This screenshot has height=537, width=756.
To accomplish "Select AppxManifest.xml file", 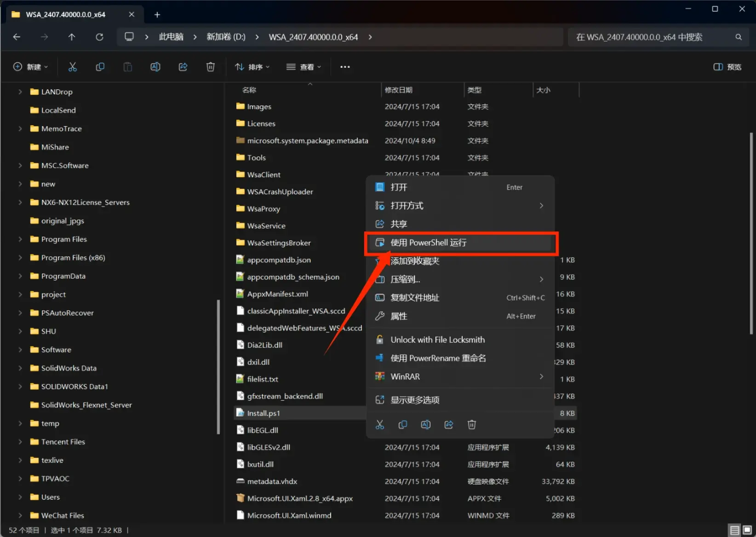I will (278, 294).
